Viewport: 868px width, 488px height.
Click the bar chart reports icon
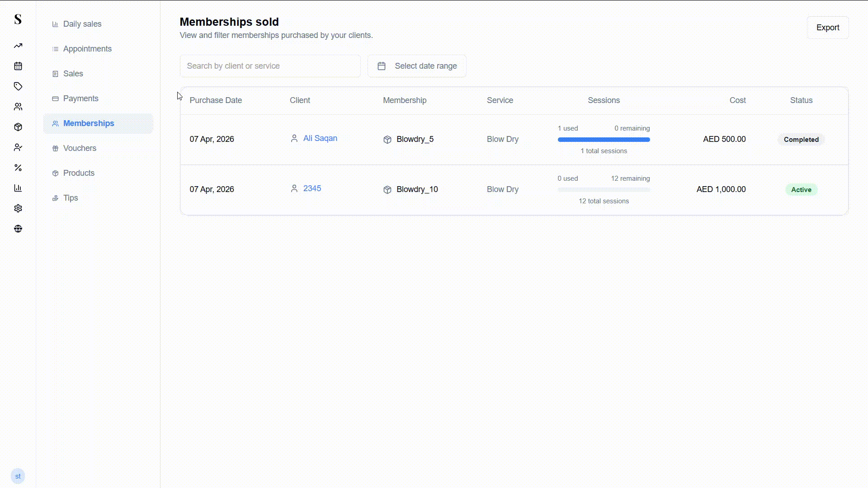18,188
